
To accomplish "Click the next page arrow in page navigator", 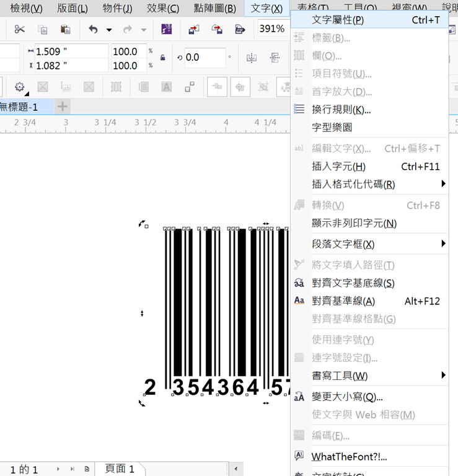I will coord(58,469).
